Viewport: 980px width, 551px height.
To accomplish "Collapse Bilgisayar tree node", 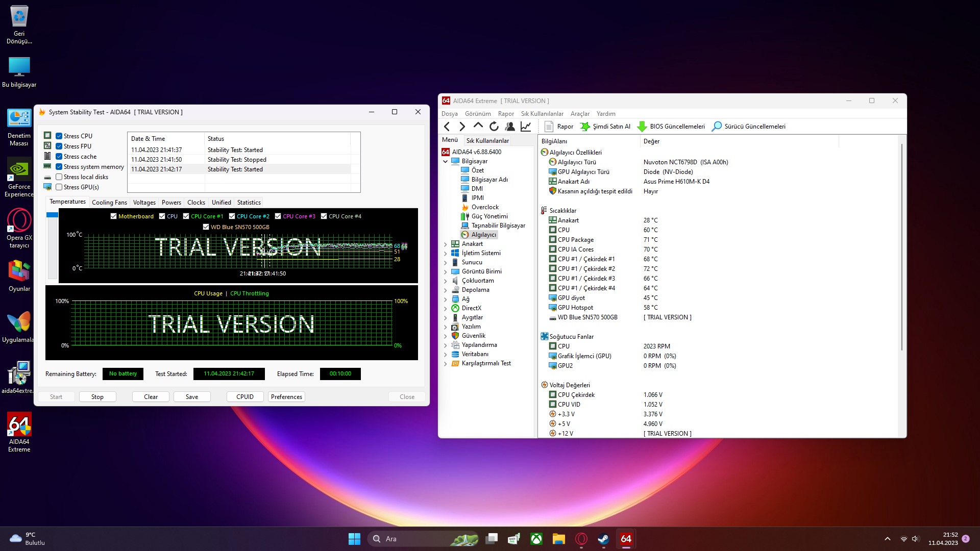I will click(445, 161).
